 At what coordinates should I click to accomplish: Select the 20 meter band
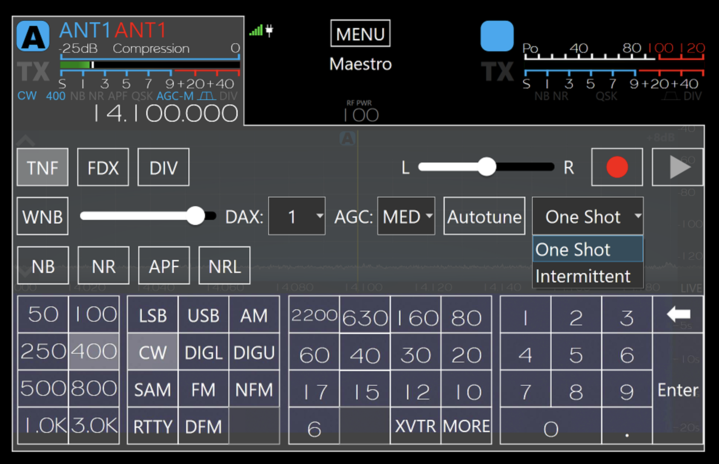(466, 352)
